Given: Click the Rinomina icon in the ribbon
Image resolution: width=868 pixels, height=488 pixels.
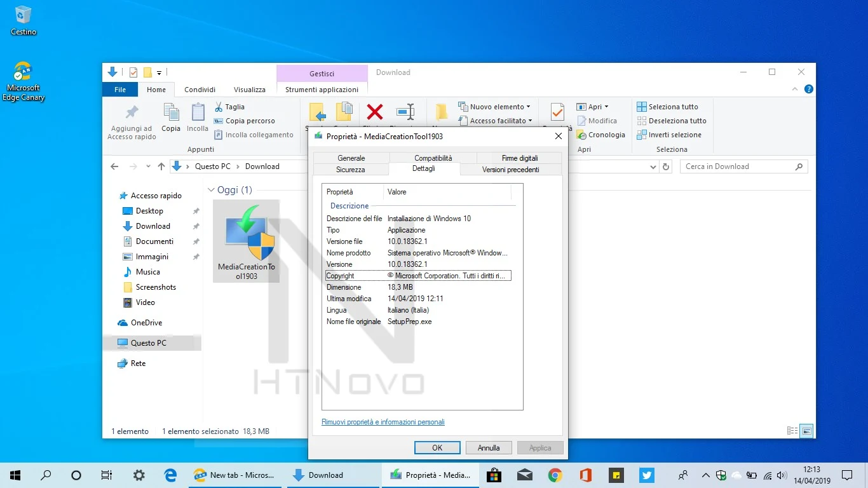Looking at the screenshot, I should click(x=405, y=112).
